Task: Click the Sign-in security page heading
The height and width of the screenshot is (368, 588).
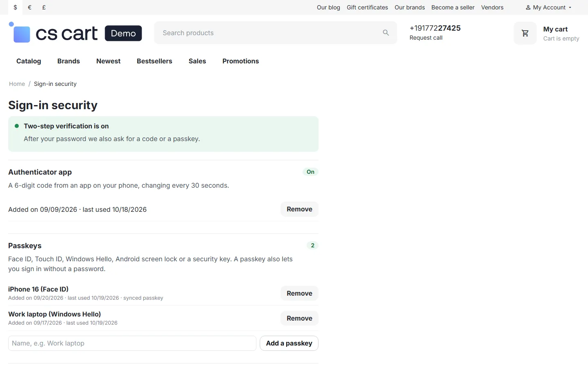Action: pos(53,105)
